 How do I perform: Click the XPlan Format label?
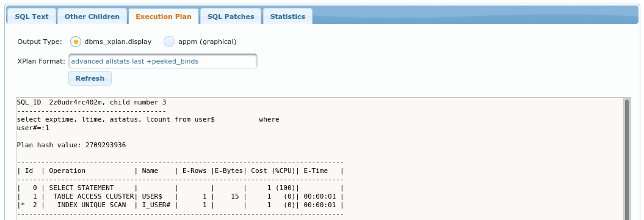41,61
